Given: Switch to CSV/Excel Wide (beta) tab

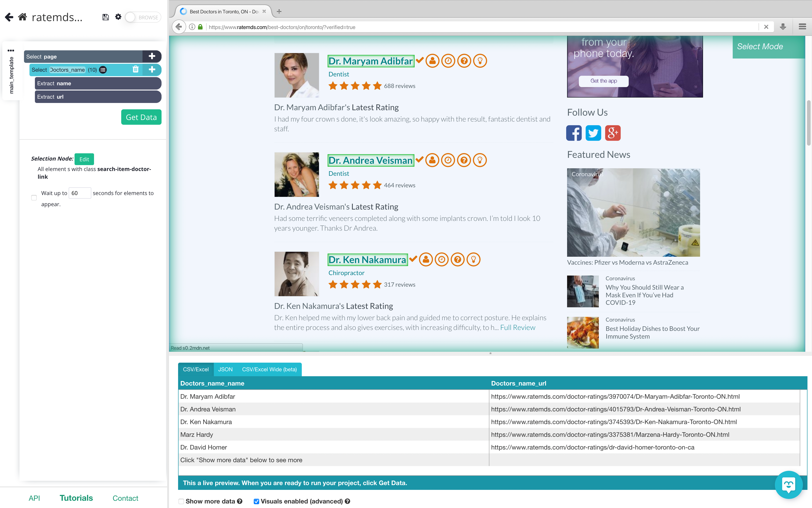Looking at the screenshot, I should point(269,369).
